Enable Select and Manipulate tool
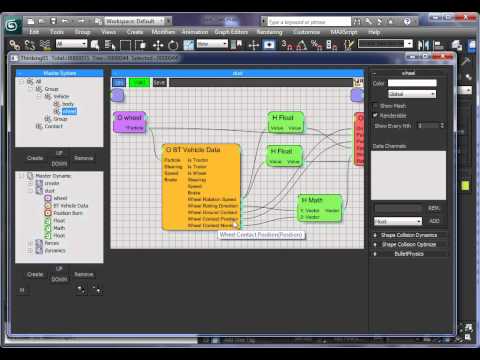 click(x=254, y=44)
